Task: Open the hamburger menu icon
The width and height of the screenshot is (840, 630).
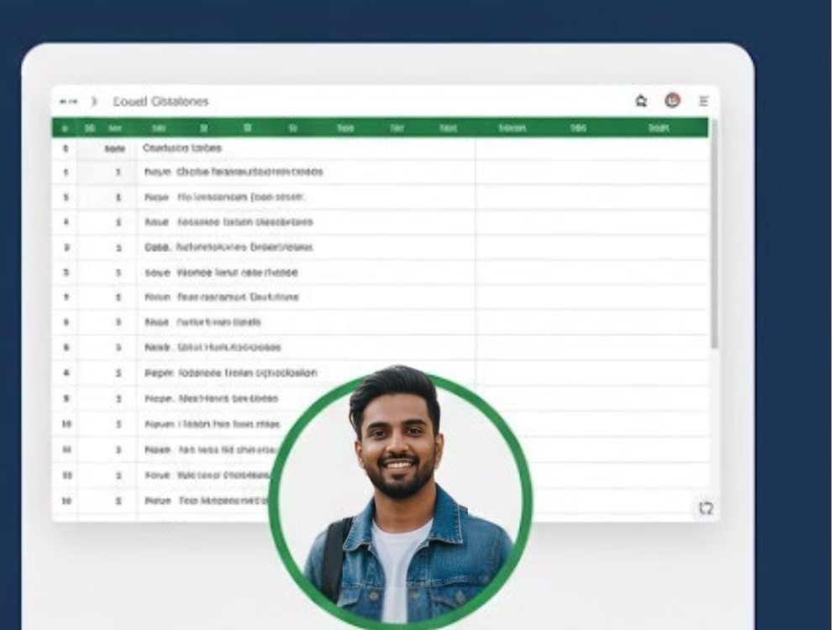Action: [703, 101]
